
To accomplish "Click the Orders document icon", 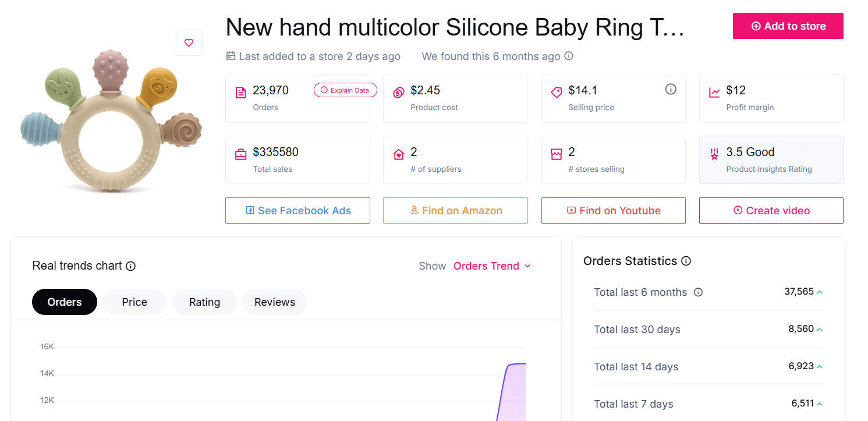I will 241,92.
